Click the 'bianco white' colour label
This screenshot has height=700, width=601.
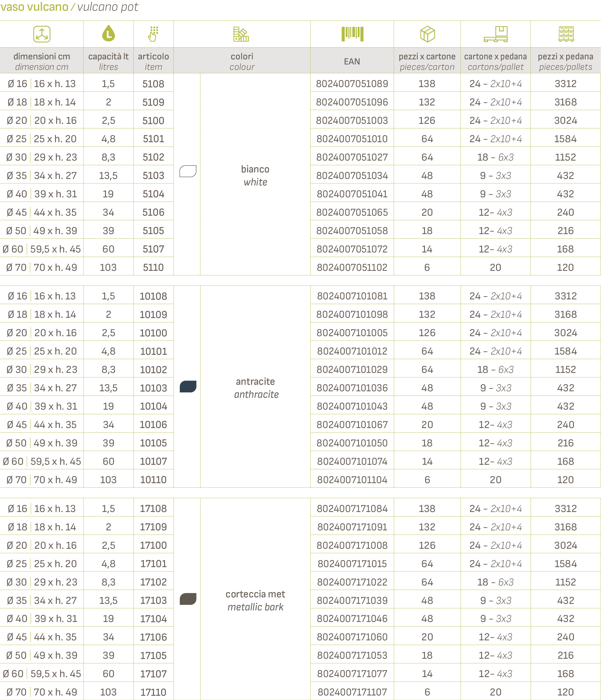click(255, 175)
